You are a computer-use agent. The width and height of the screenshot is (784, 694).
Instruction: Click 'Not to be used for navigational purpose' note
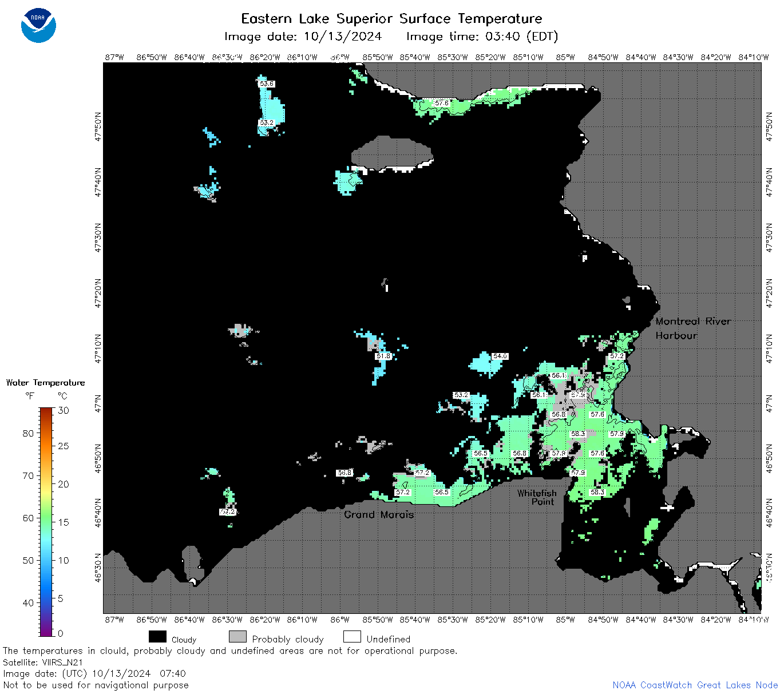pyautogui.click(x=96, y=685)
